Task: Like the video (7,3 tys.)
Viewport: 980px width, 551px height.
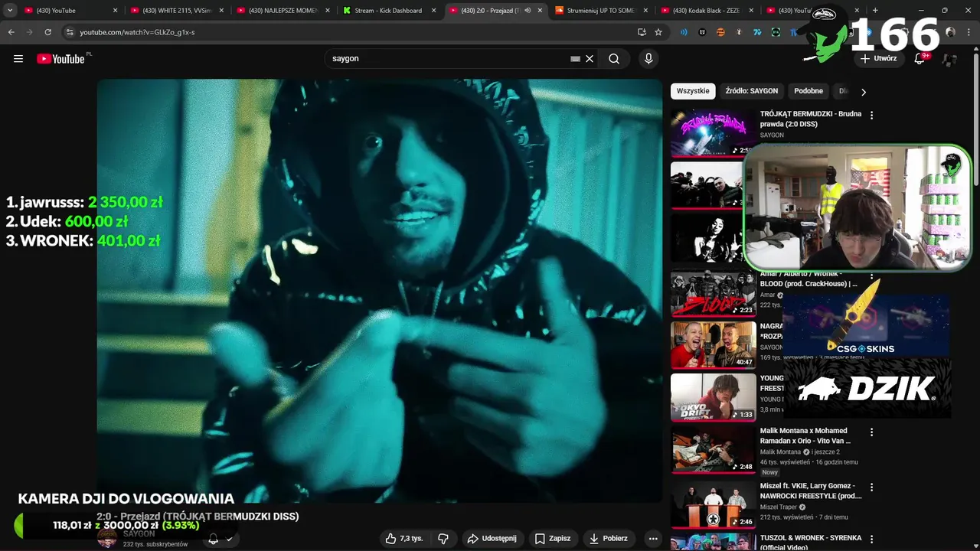Action: (404, 539)
